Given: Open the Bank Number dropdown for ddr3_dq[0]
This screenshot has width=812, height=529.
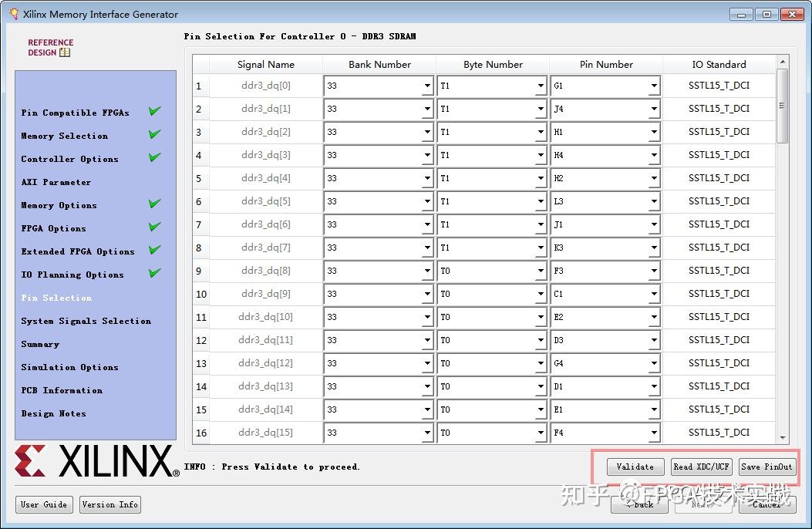Looking at the screenshot, I should (427, 86).
